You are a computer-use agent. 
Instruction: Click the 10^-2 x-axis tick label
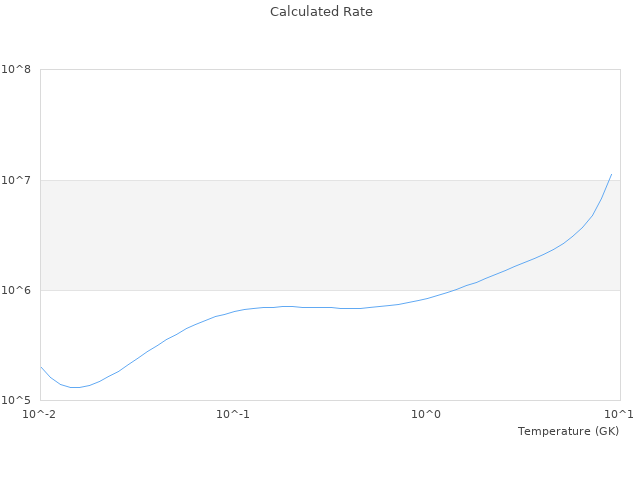click(x=40, y=414)
